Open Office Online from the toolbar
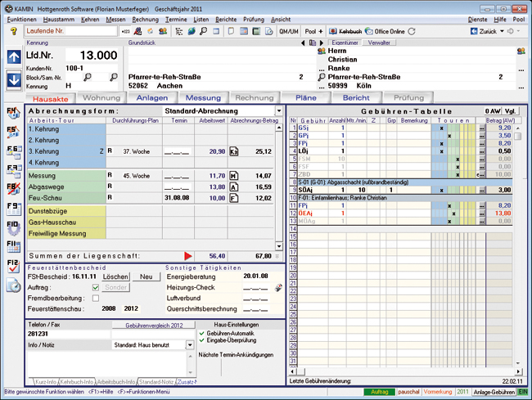Viewport: 532px width, 400px height. pos(385,31)
